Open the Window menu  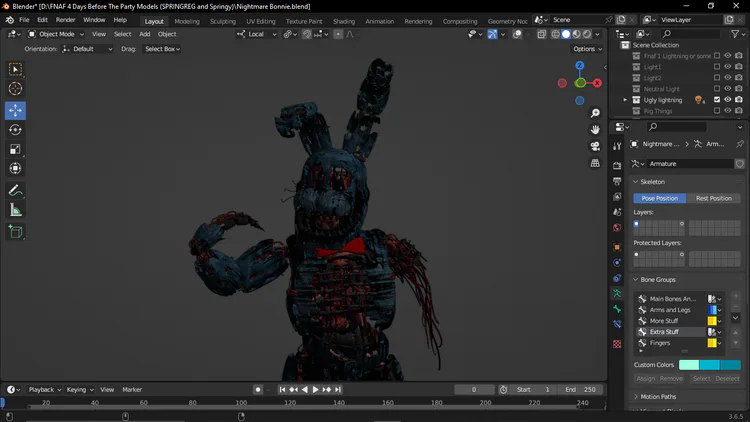click(94, 20)
